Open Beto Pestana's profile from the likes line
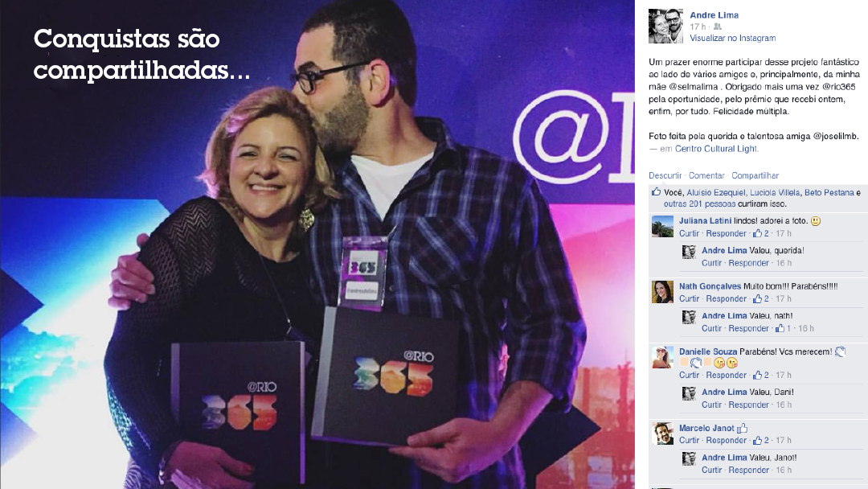868x489 pixels. [x=829, y=193]
